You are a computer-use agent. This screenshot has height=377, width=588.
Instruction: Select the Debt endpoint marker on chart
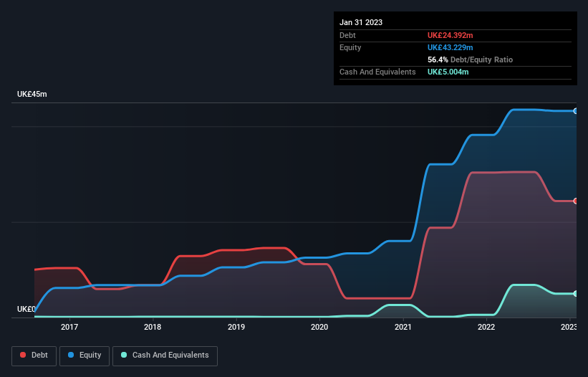576,201
